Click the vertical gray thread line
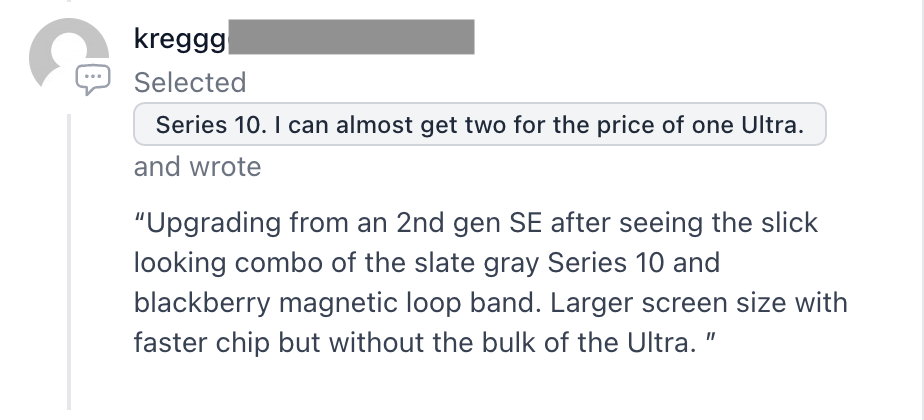Screen dimensions: 924x420 coord(69,262)
